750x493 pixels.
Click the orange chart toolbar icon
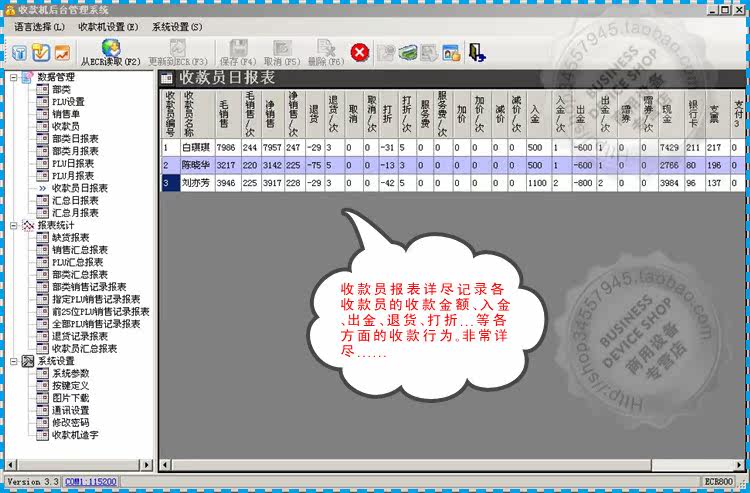tap(62, 53)
